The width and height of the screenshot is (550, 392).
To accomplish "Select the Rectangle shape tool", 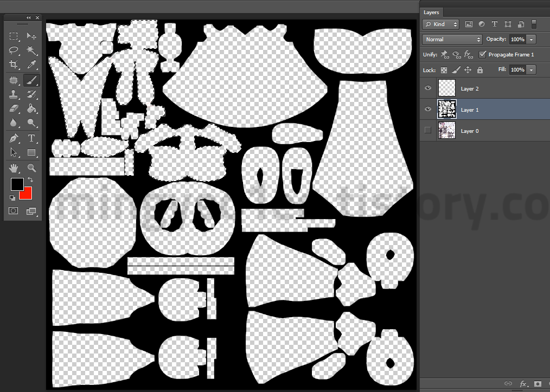I will pos(31,152).
